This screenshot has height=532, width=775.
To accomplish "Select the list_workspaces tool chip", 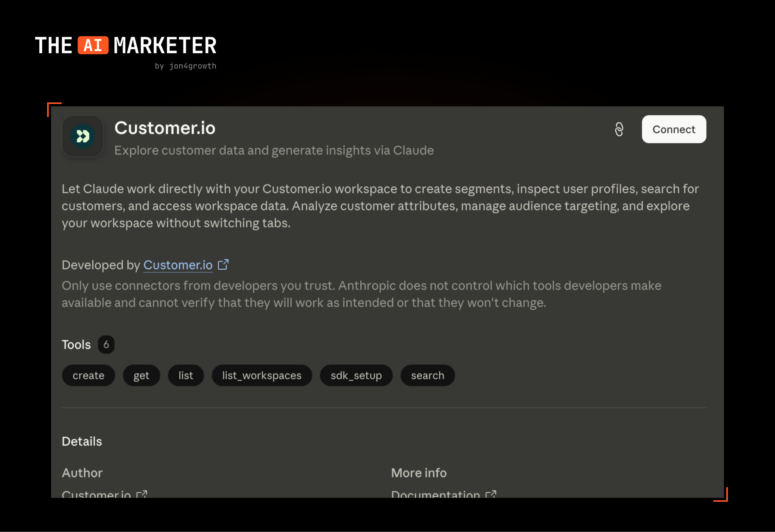I will 262,375.
